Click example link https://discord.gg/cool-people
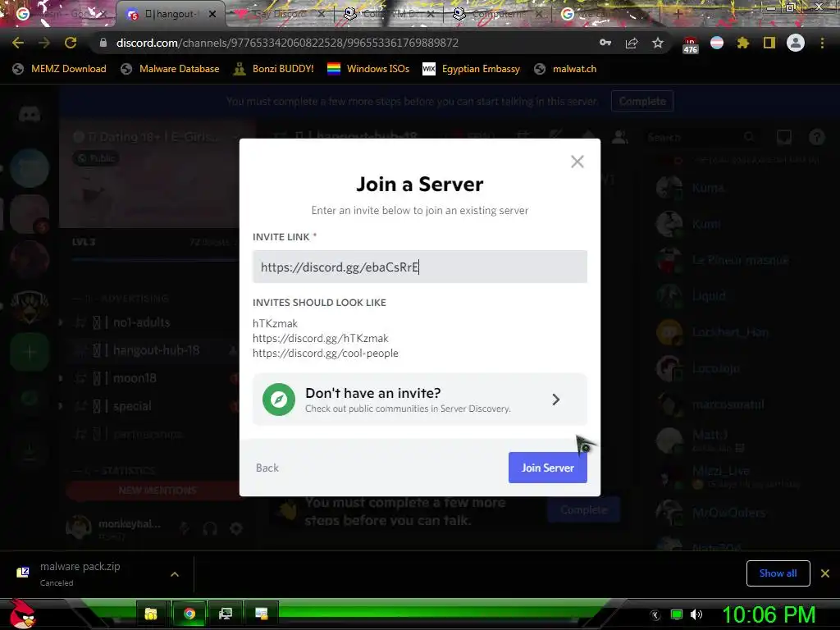The height and width of the screenshot is (630, 840). tap(325, 353)
